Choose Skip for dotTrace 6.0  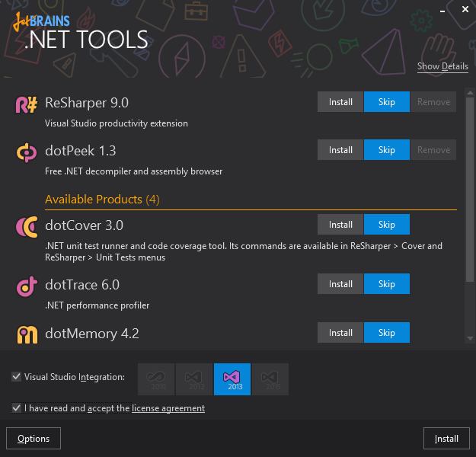(387, 284)
